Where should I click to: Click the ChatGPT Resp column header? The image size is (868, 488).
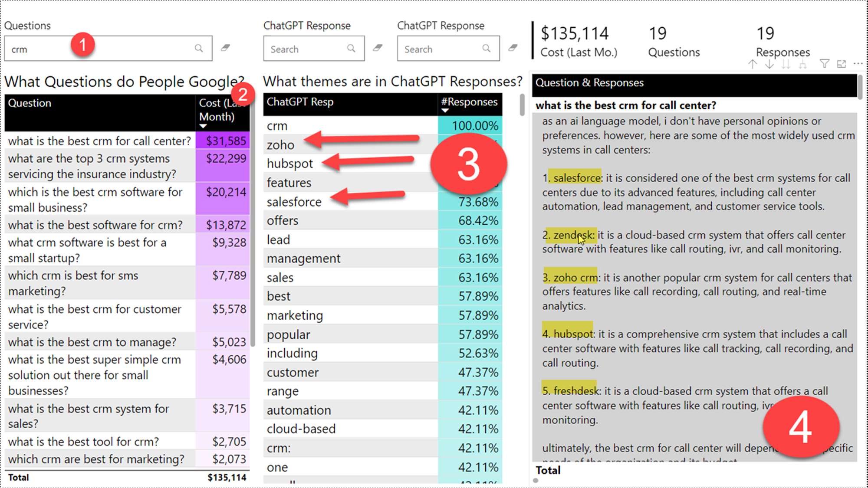click(x=300, y=102)
